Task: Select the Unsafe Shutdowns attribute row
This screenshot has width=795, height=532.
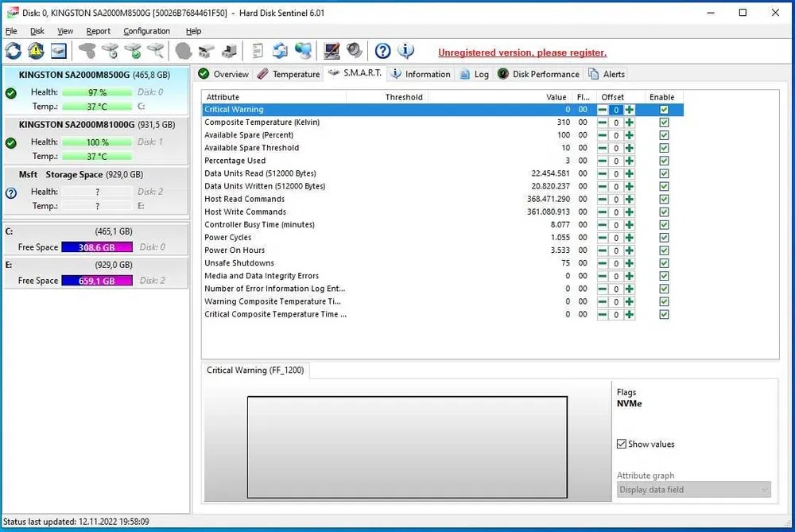Action: (x=443, y=262)
